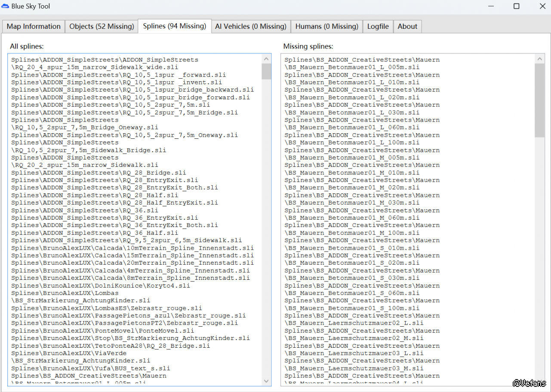Maximize the Blue Sky Tool window
Screen dimensions: 551x392
click(x=516, y=6)
